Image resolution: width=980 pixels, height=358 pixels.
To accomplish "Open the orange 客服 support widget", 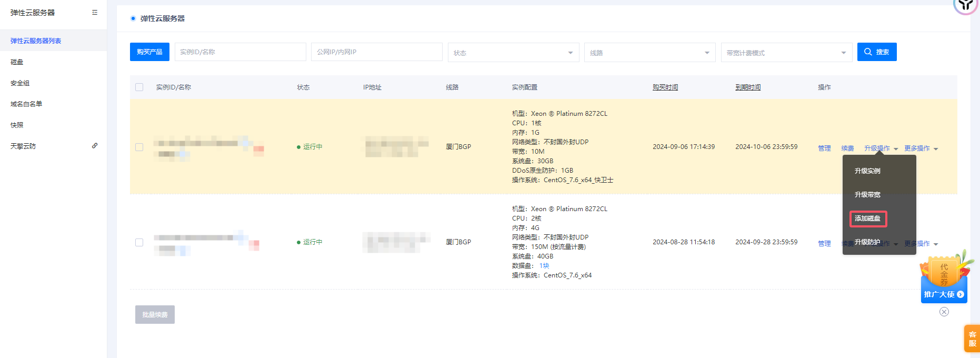I will (972, 339).
